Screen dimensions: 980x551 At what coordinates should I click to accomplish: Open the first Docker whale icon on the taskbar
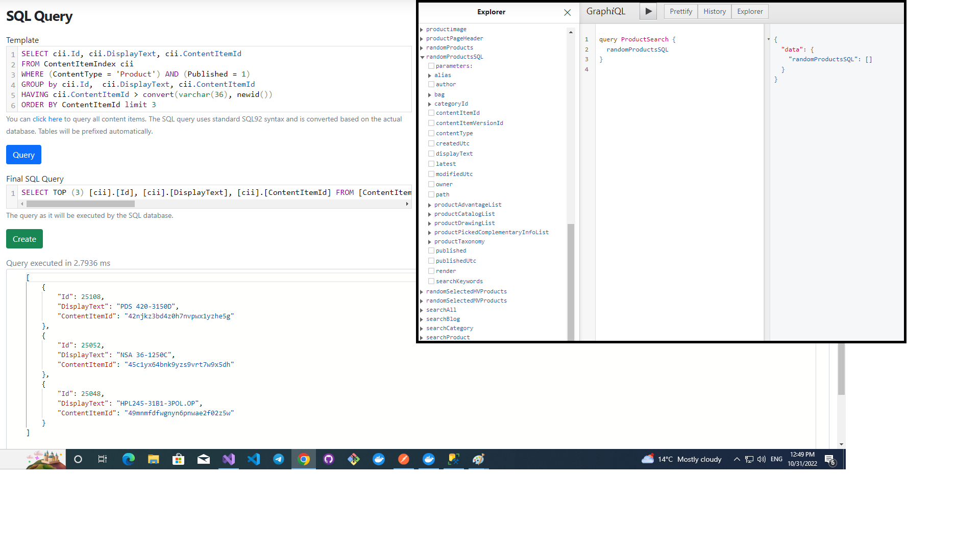379,459
